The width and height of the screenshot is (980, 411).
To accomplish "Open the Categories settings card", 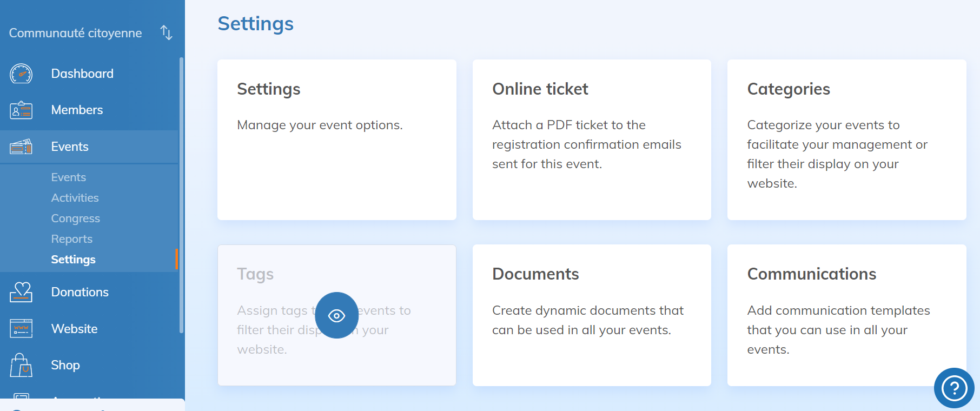I will click(846, 140).
